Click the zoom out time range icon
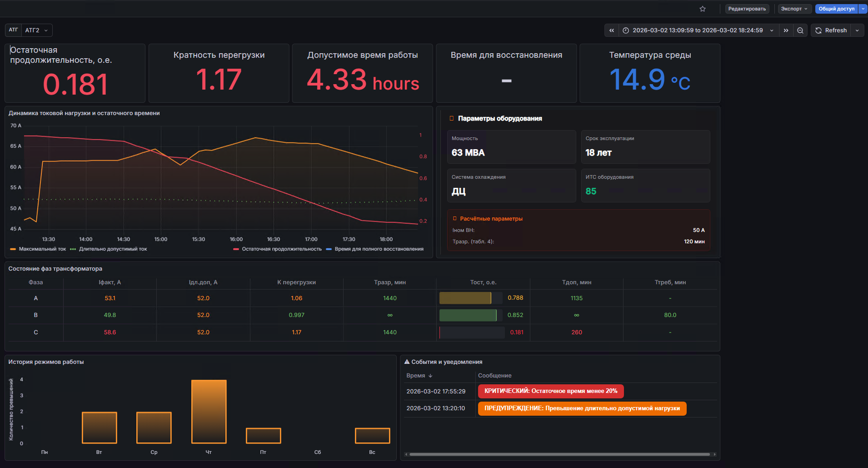The image size is (868, 468). pos(800,30)
